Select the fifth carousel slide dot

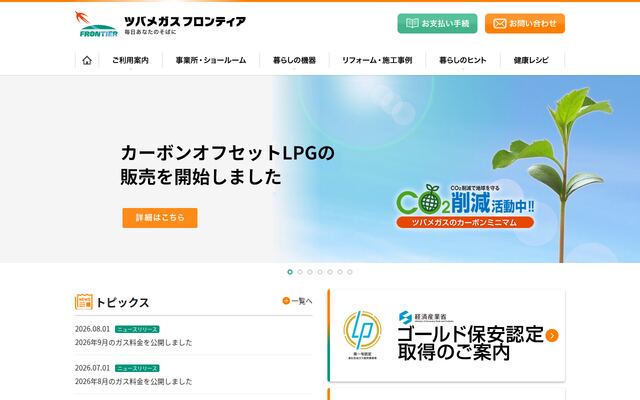click(330, 272)
